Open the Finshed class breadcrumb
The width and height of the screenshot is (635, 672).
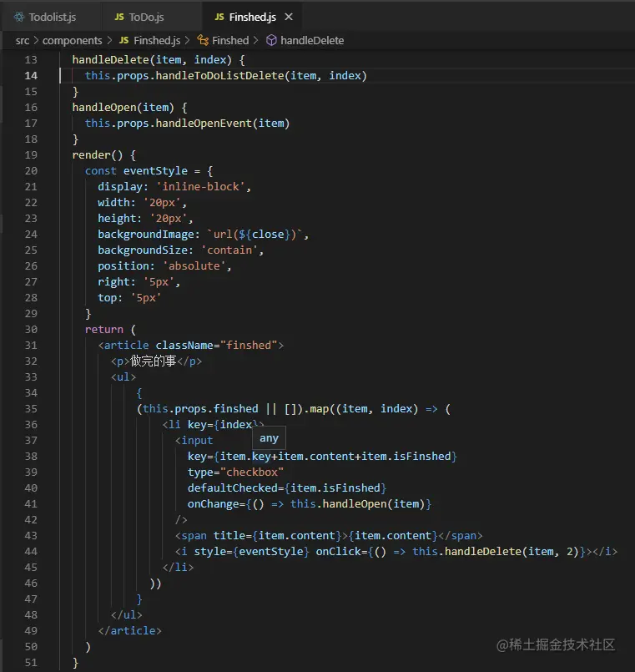(x=230, y=41)
